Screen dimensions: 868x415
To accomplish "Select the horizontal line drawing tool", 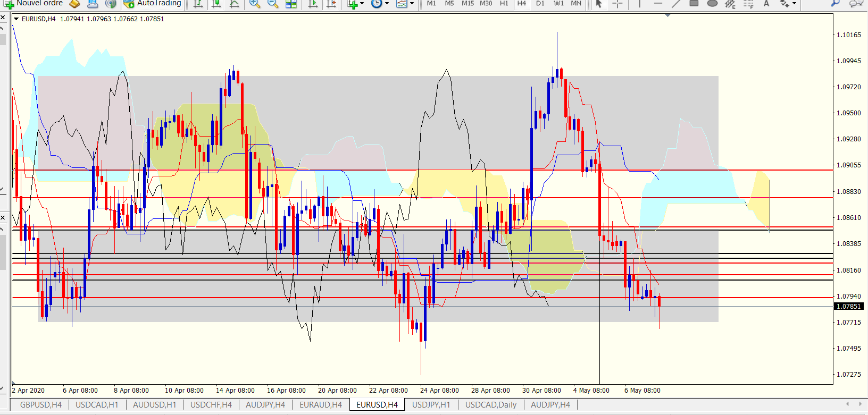I will tap(658, 4).
